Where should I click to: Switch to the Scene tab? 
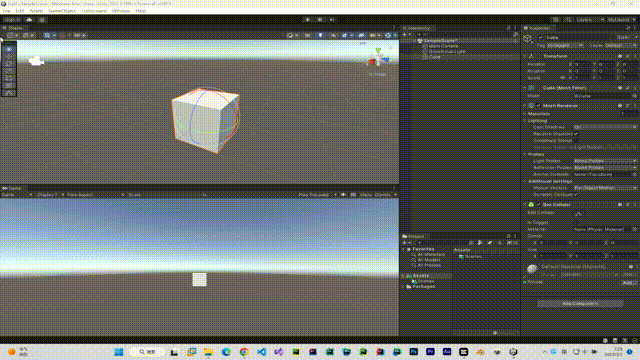point(13,28)
